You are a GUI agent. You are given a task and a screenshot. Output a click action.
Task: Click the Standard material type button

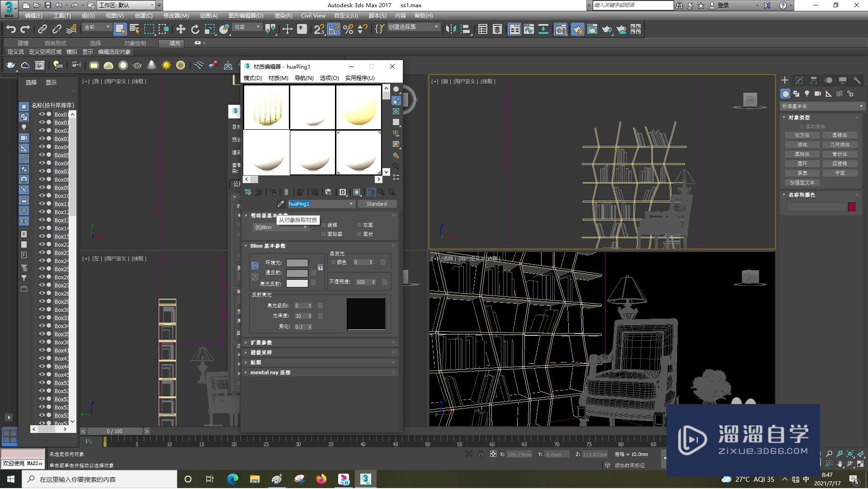[x=376, y=204]
